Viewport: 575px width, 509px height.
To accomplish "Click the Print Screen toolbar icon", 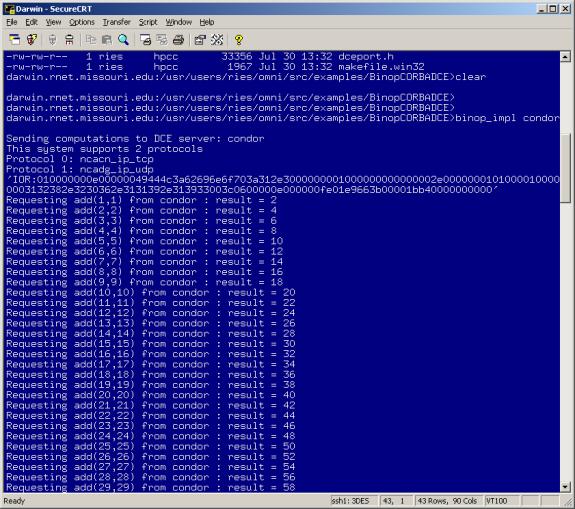I will [x=145, y=39].
